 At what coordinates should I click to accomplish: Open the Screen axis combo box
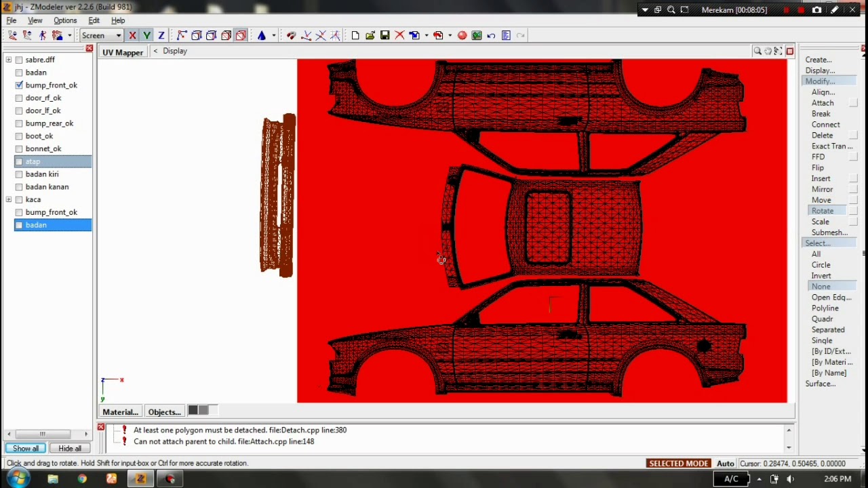(x=101, y=35)
